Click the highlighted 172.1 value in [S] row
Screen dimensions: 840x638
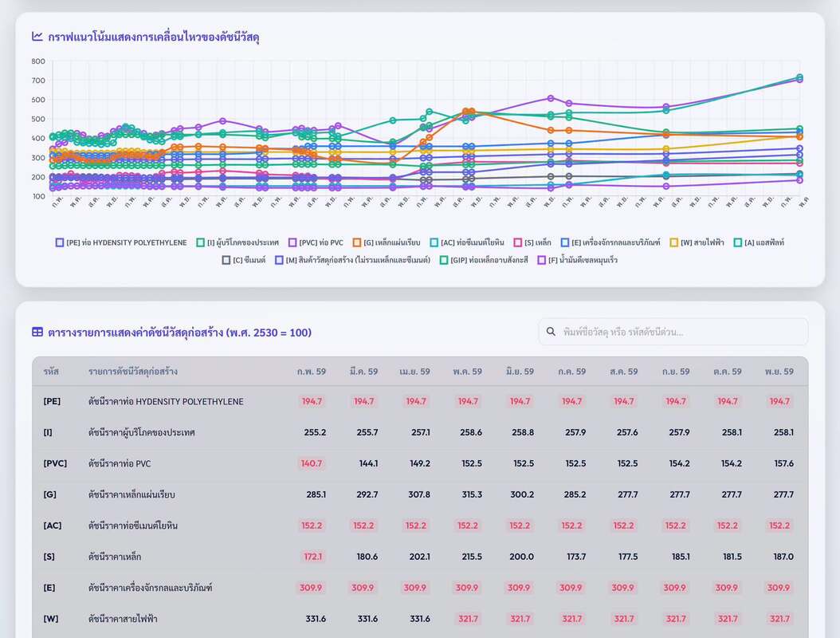click(x=313, y=557)
